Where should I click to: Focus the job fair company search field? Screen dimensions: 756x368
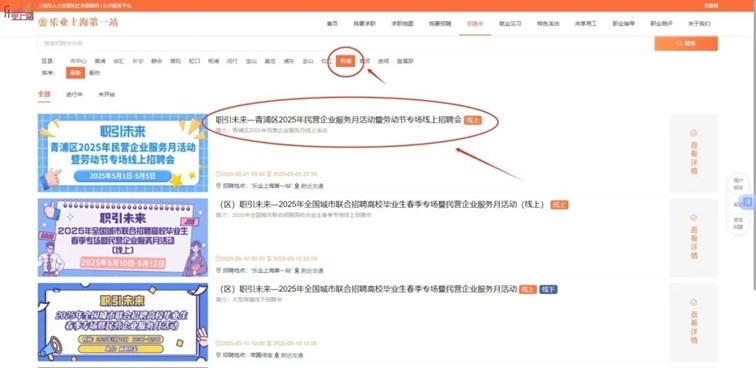pos(346,43)
